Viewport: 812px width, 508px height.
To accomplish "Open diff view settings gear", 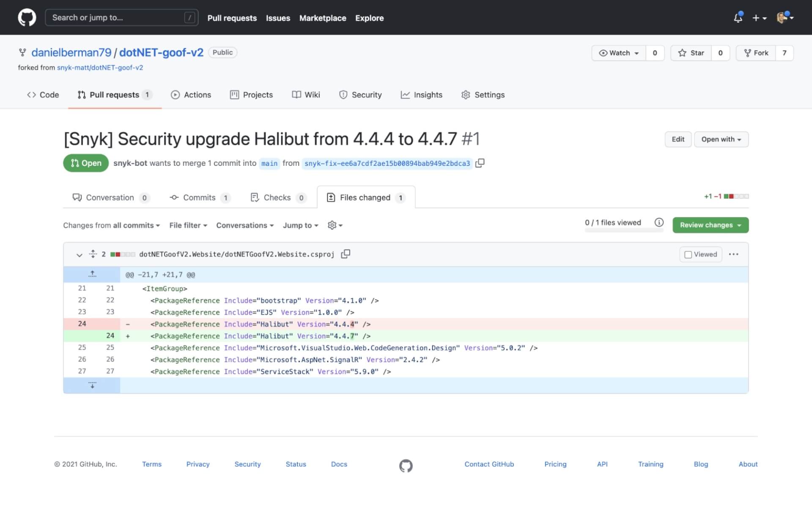I will pos(335,225).
